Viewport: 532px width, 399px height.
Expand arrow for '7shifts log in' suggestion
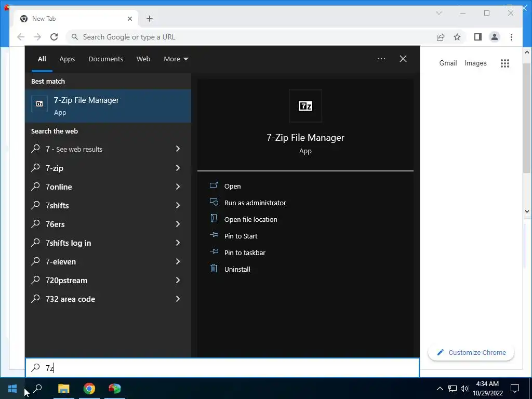(x=178, y=243)
